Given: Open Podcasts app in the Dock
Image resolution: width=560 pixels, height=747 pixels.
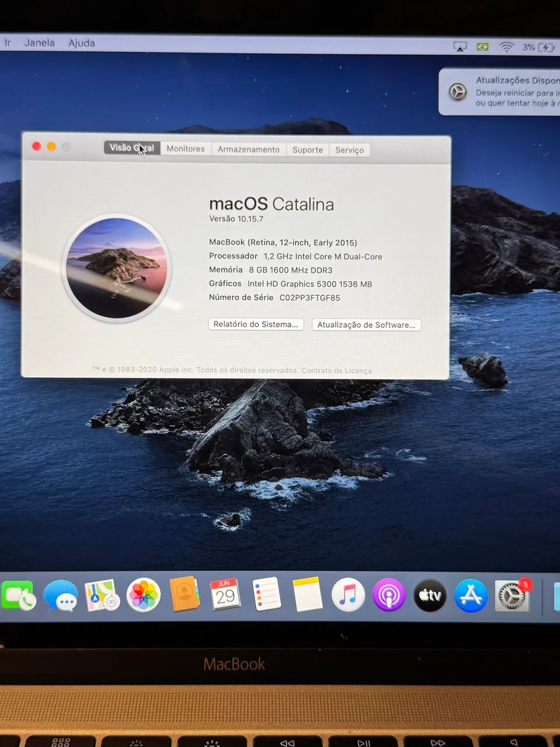Looking at the screenshot, I should coord(389,595).
